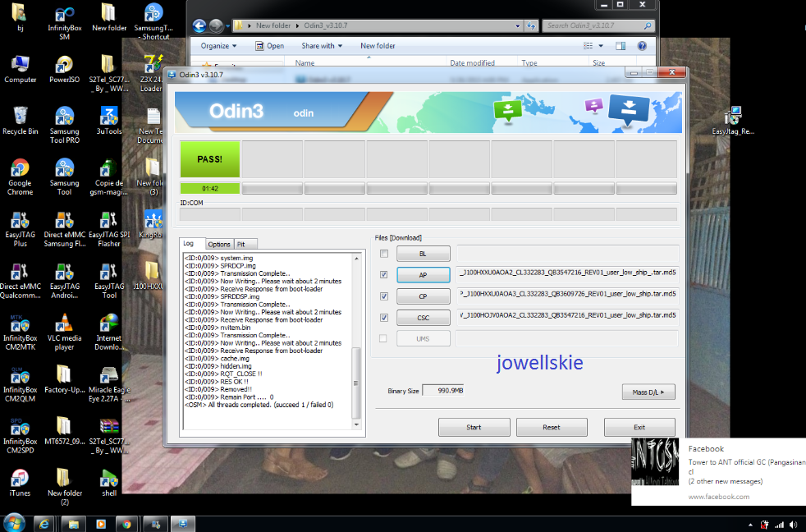Click New folder in Explorer toolbar

pyautogui.click(x=378, y=46)
